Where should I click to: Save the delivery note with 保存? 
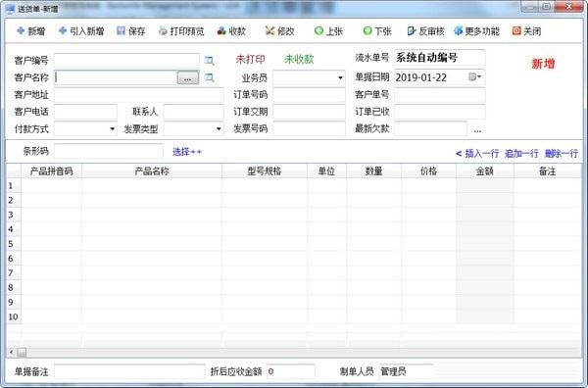[131, 31]
